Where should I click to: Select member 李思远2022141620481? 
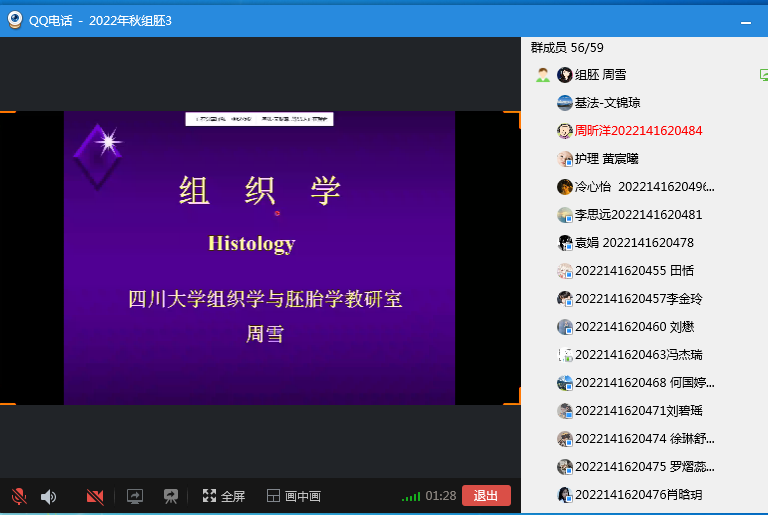coord(638,215)
